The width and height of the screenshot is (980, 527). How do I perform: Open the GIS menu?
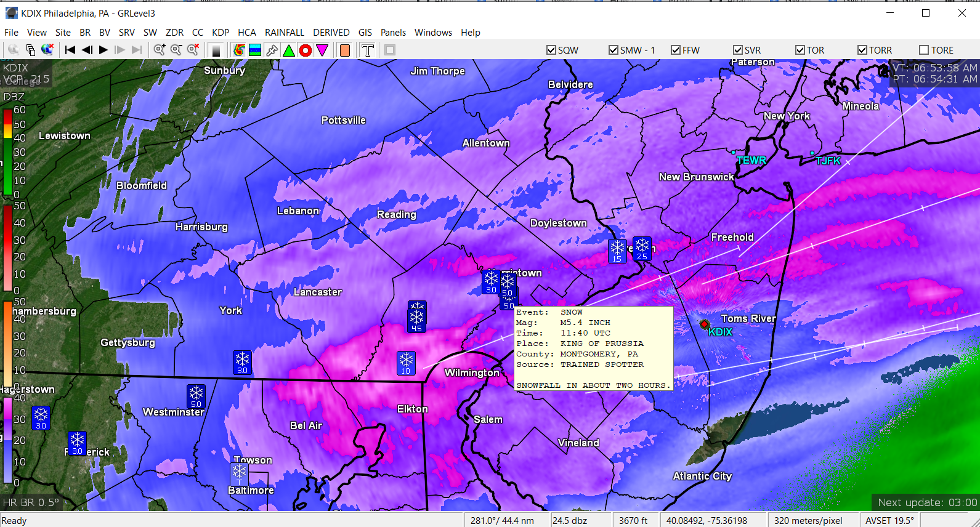click(365, 33)
